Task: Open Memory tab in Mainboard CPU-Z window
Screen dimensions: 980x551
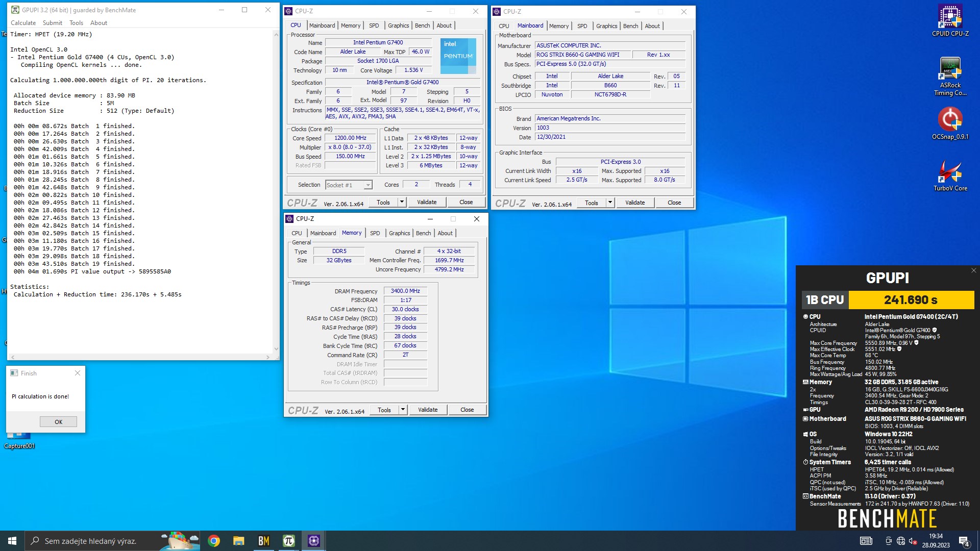Action: pyautogui.click(x=559, y=26)
